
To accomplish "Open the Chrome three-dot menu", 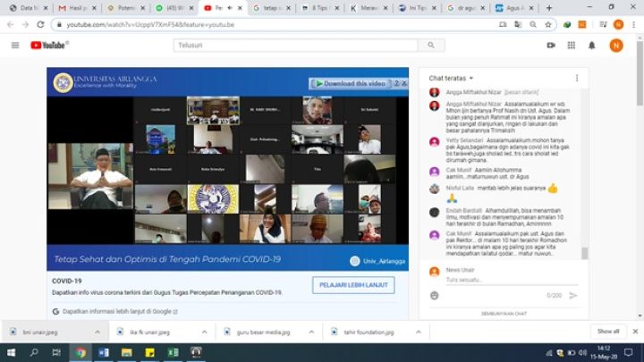I will click(x=634, y=25).
